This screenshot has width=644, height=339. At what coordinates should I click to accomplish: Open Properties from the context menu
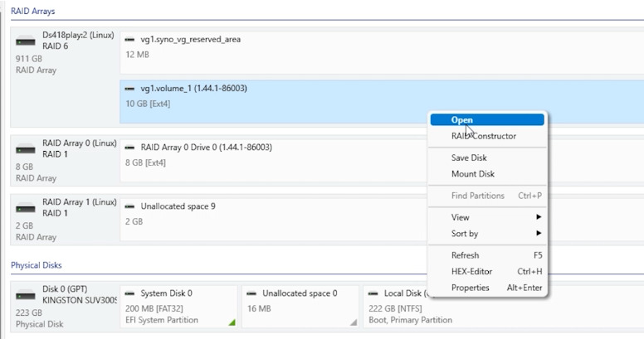487,288
